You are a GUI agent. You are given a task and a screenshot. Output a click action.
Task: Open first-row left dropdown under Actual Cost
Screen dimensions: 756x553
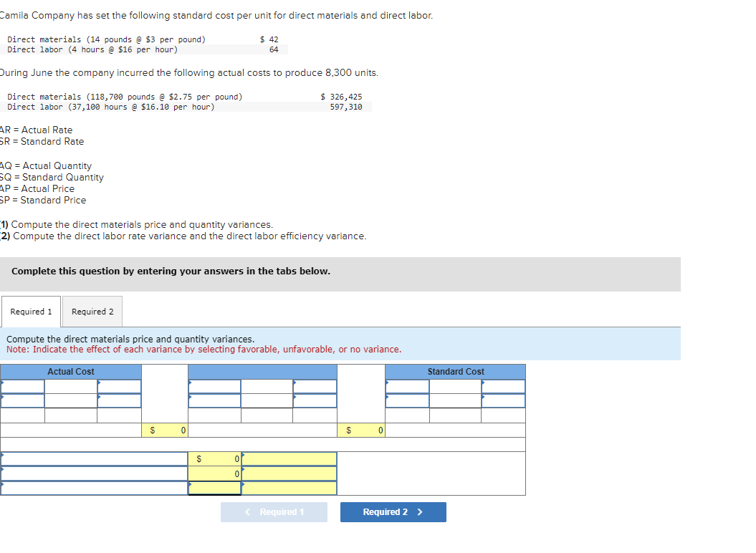click(x=23, y=386)
